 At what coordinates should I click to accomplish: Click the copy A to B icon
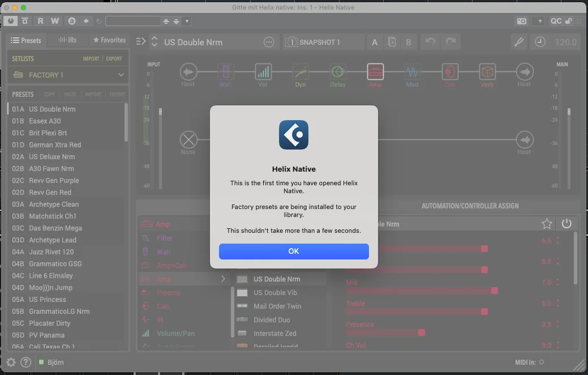tap(392, 42)
